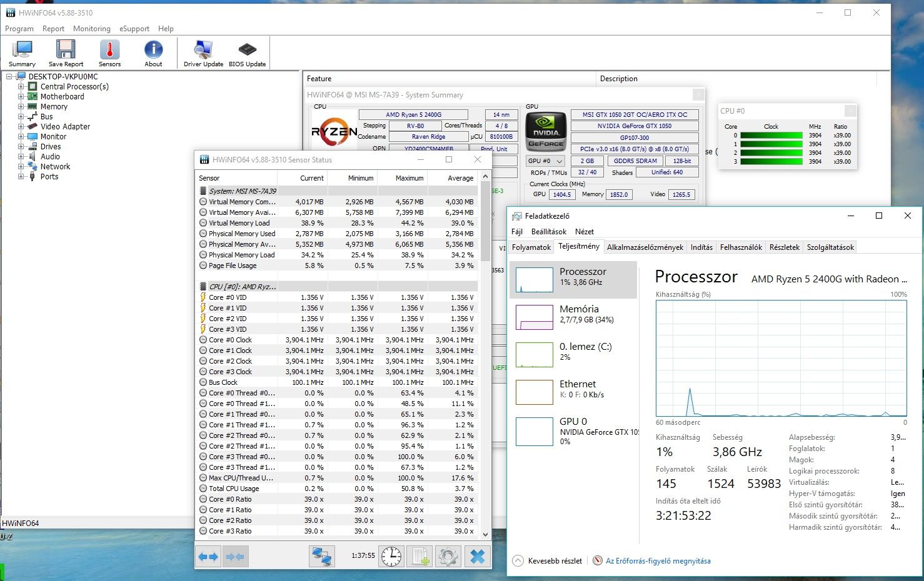Click the BIOS Update chip icon
Screen dimensions: 924x581
[247, 53]
